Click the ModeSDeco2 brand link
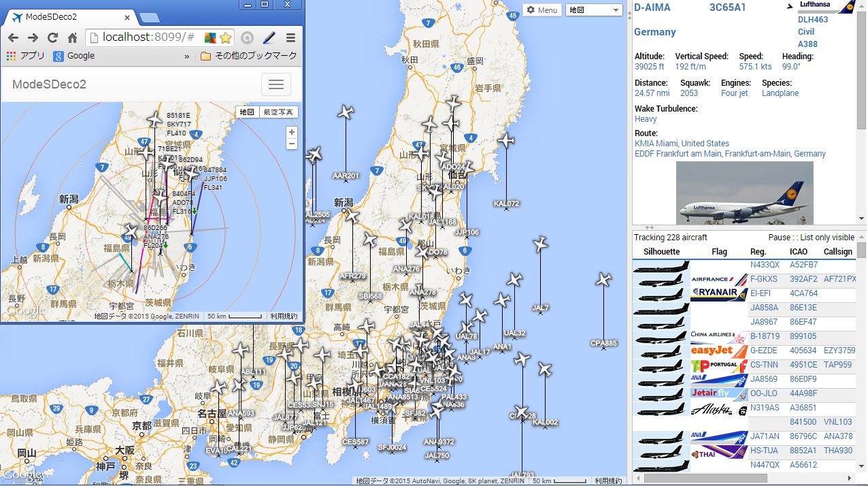 click(49, 84)
